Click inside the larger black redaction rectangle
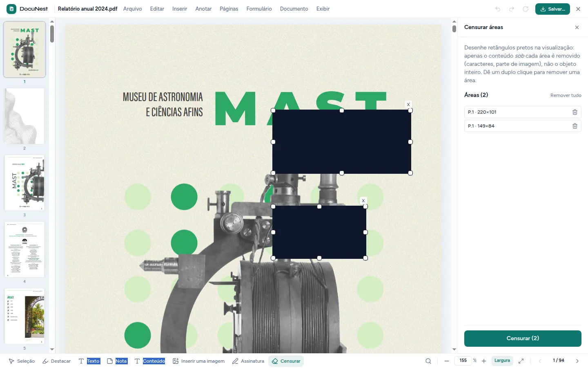The height and width of the screenshot is (368, 588). (342, 142)
